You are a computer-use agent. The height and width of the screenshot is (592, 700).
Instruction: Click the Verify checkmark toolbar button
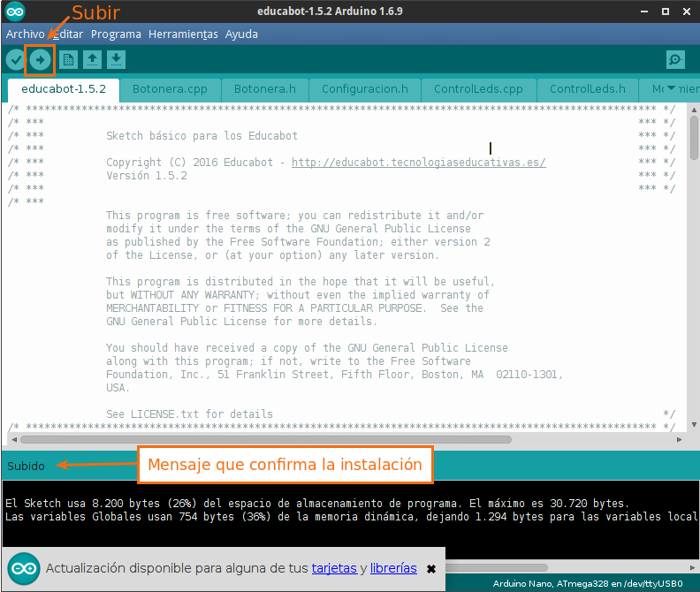coord(16,60)
